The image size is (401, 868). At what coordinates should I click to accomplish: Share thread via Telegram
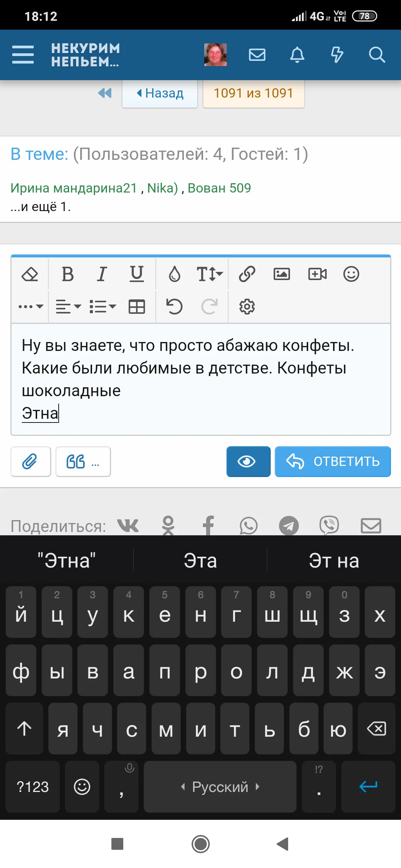(289, 526)
